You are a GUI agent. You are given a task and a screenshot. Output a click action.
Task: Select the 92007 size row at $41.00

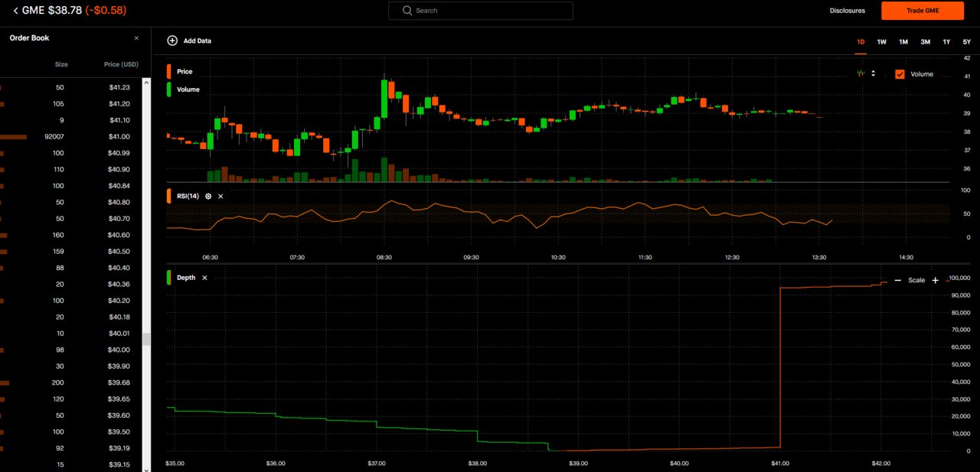pyautogui.click(x=71, y=137)
